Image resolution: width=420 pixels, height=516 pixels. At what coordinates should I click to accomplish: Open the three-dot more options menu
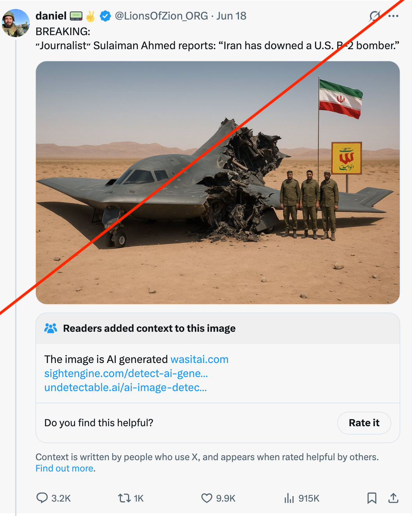pyautogui.click(x=393, y=16)
